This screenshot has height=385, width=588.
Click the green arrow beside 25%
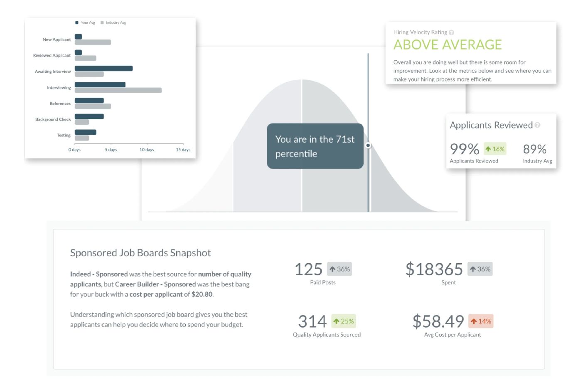tap(336, 321)
